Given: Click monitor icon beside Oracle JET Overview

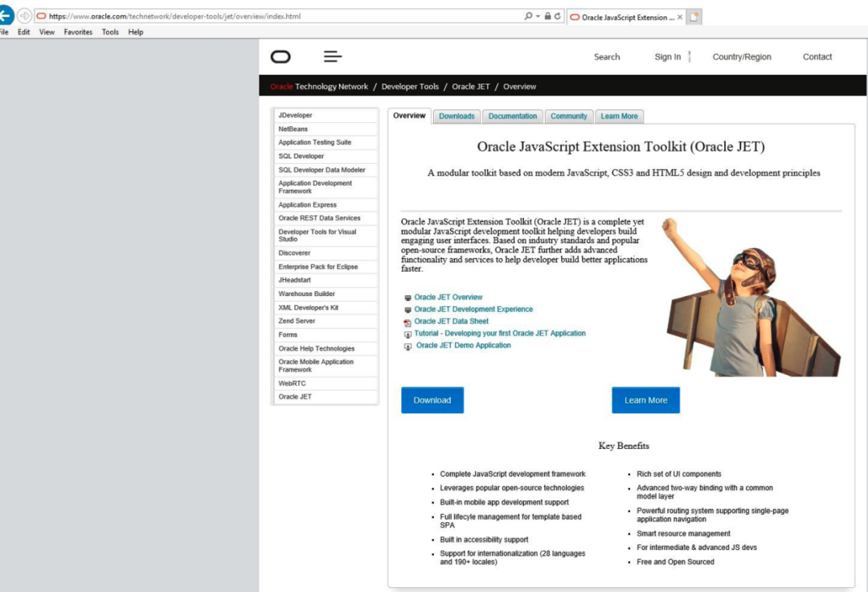Looking at the screenshot, I should point(407,298).
